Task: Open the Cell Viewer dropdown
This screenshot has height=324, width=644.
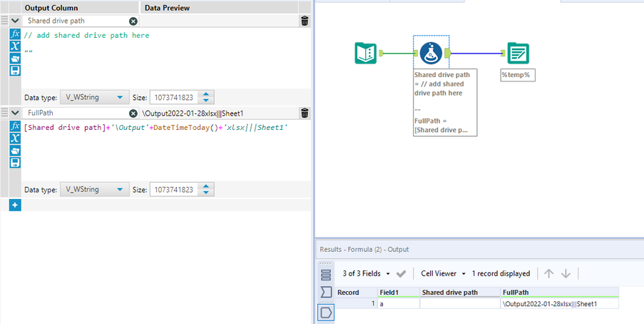Action: pyautogui.click(x=444, y=273)
